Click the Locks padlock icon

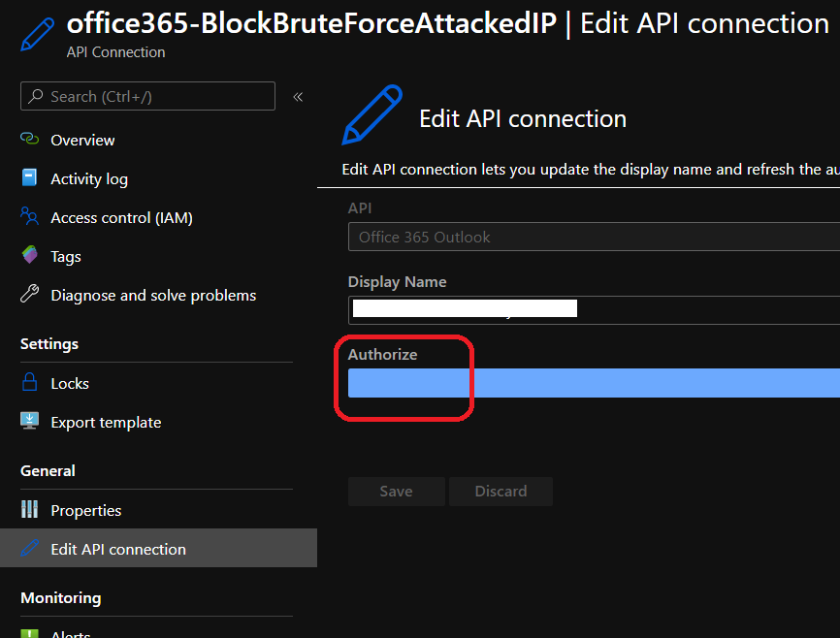click(29, 383)
